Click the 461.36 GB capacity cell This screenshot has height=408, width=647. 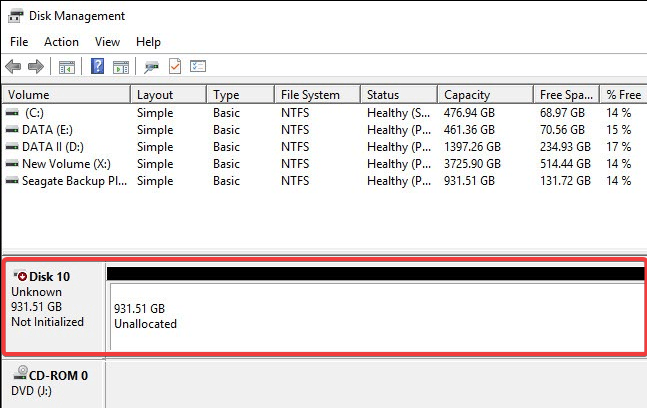click(469, 130)
